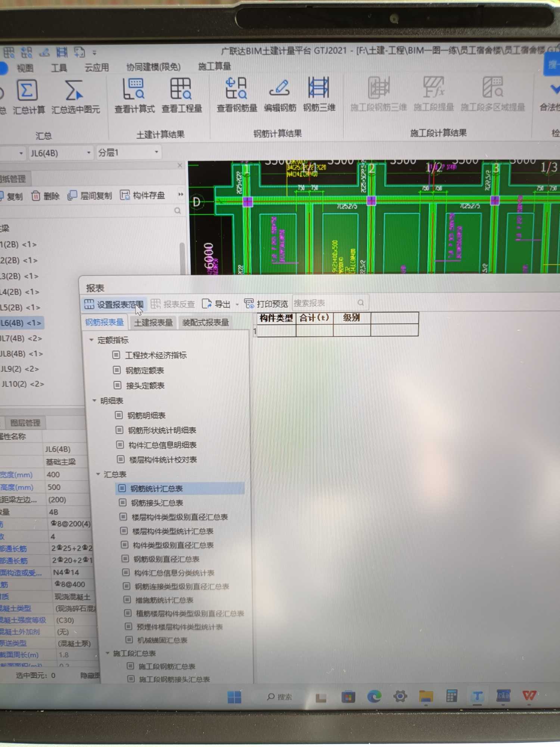The width and height of the screenshot is (560, 747).
Task: Focus the 搜索报表 search field
Action: point(330,303)
